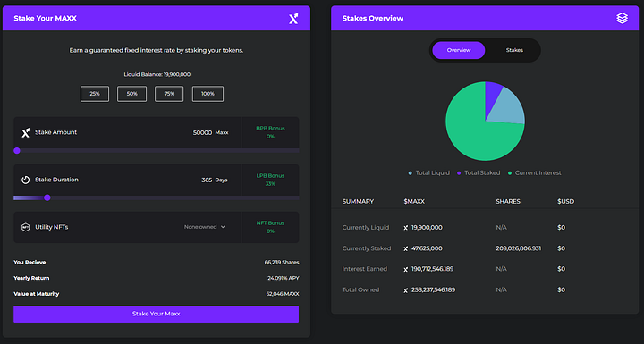
Task: Click the clock icon beside Stake Duration
Action: click(25, 180)
